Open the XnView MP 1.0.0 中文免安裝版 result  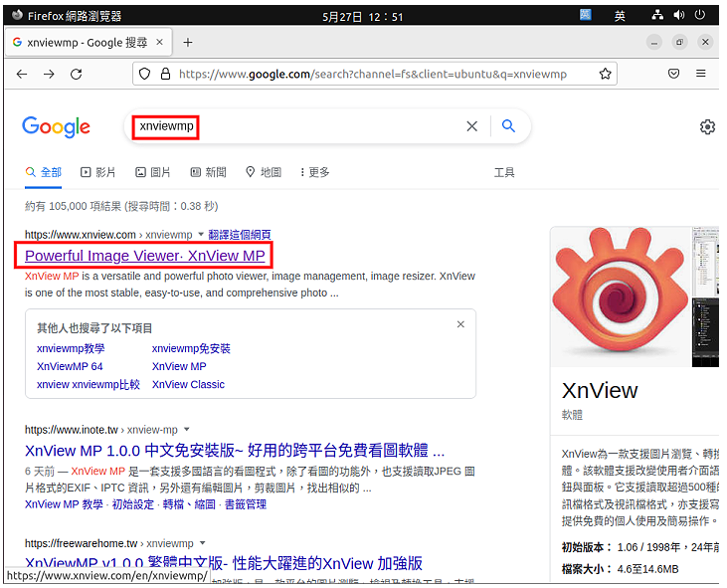[235, 451]
